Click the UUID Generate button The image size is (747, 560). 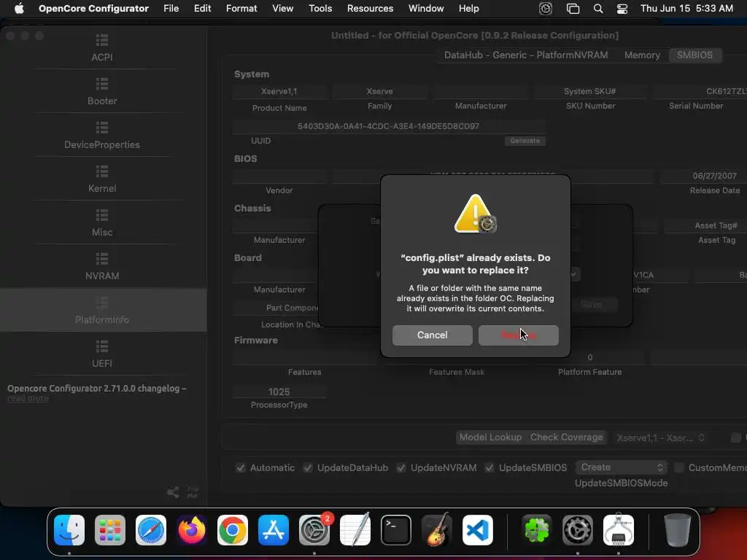[x=525, y=141]
